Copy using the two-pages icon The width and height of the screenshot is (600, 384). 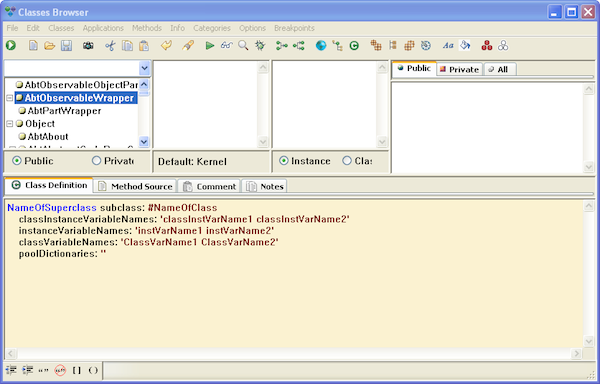(127, 46)
